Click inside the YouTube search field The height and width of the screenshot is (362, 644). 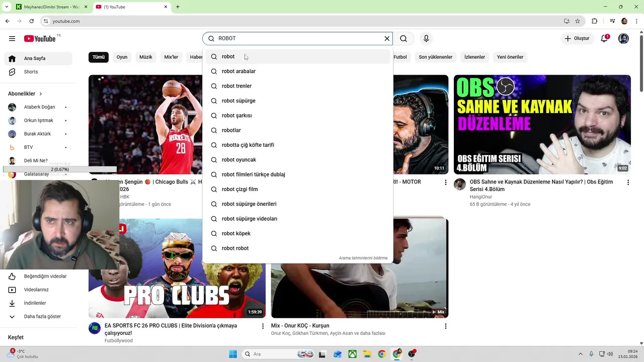[x=297, y=39]
